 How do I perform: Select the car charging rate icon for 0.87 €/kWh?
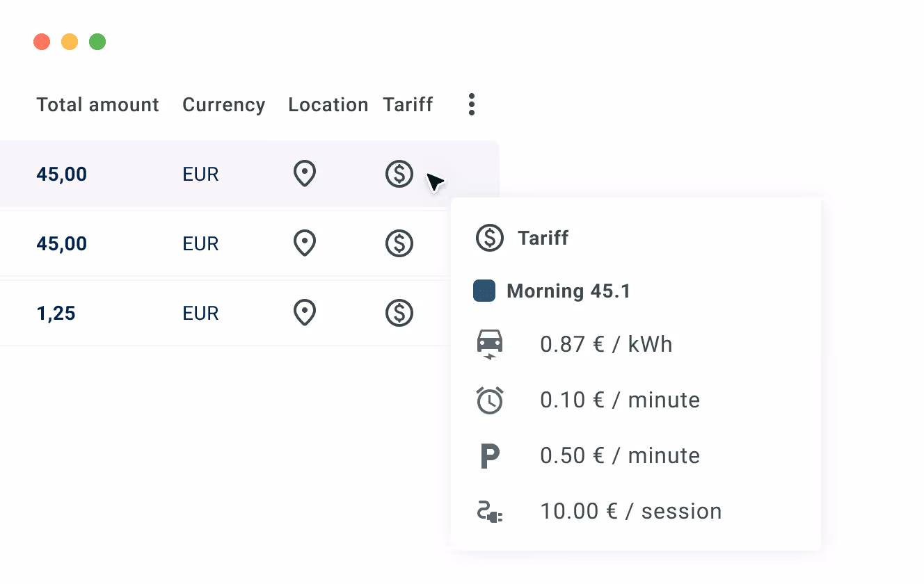[490, 343]
